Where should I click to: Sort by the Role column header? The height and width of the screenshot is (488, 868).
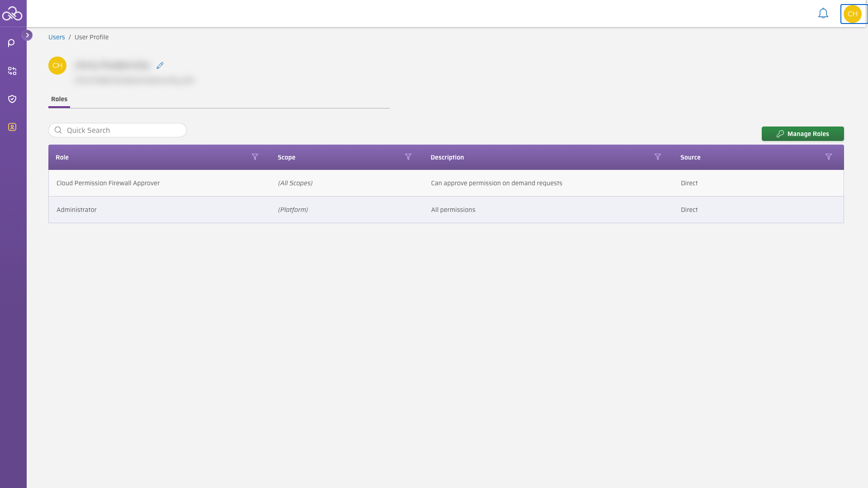pyautogui.click(x=62, y=157)
